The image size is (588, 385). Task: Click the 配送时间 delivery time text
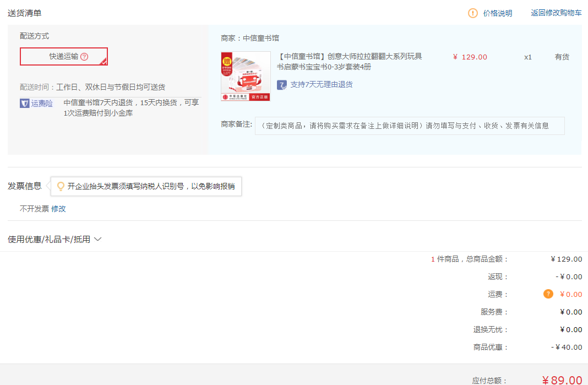click(92, 87)
